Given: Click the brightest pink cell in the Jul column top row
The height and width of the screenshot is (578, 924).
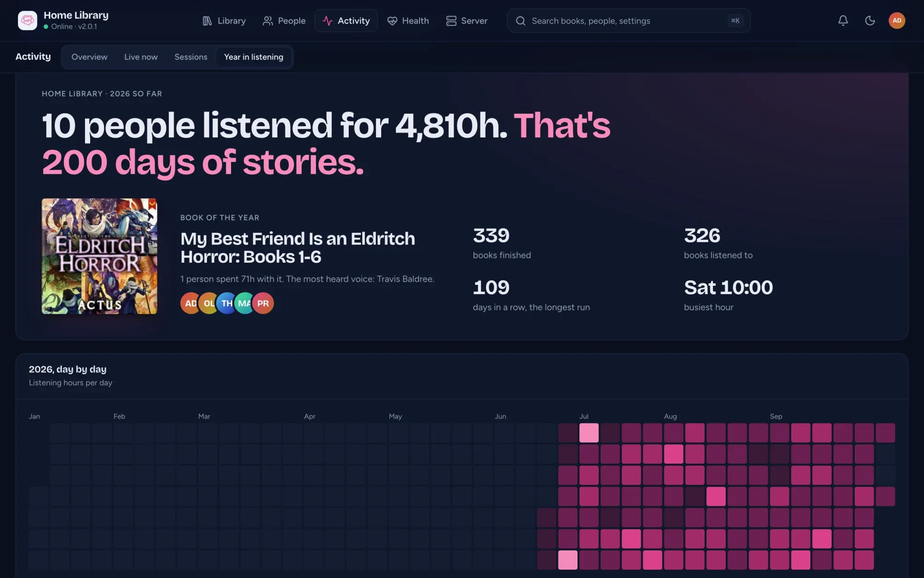Looking at the screenshot, I should [589, 433].
